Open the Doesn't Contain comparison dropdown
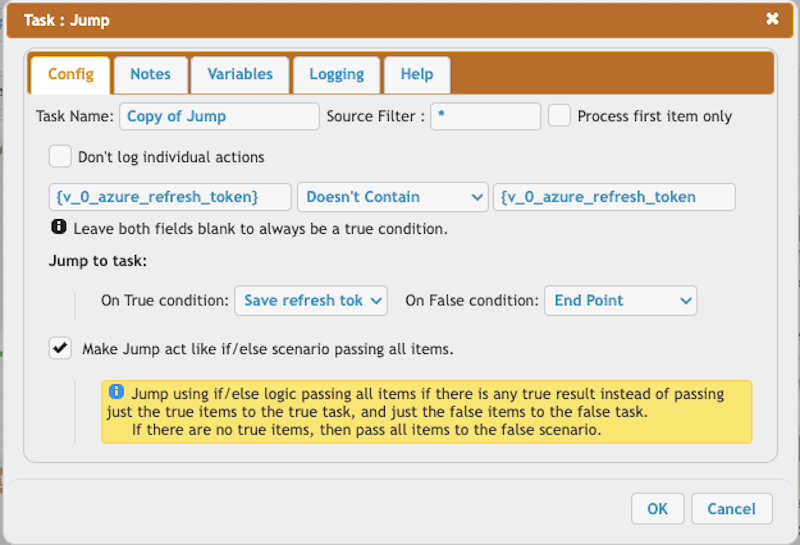 (x=393, y=197)
